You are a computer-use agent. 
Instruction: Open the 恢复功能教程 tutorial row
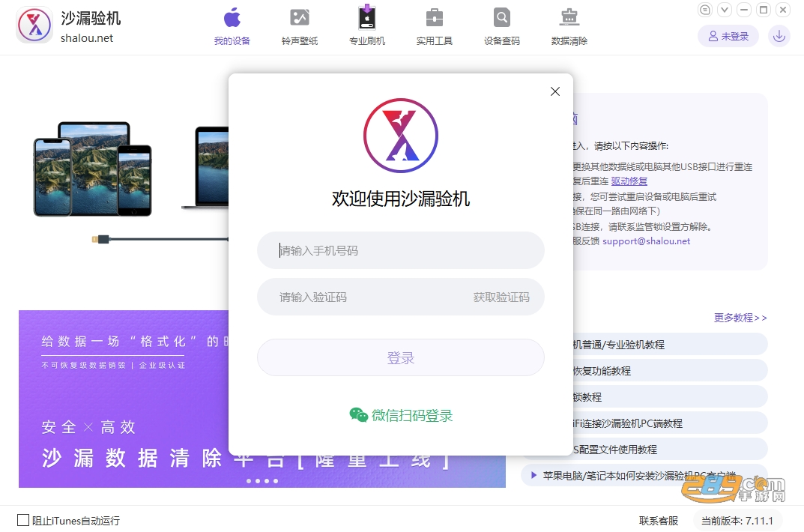(x=670, y=371)
